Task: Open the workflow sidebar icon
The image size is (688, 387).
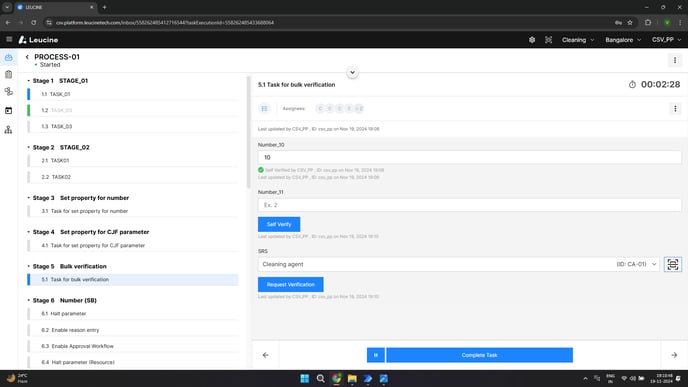Action: (9, 92)
